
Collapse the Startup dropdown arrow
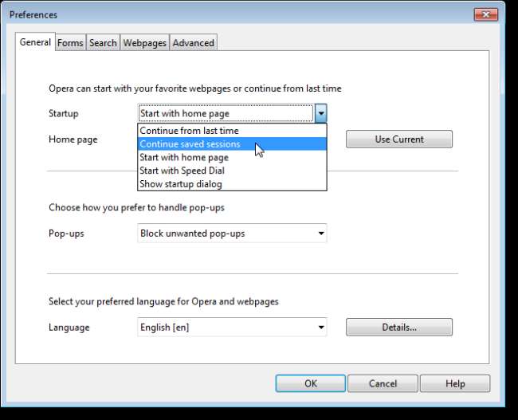coord(321,113)
